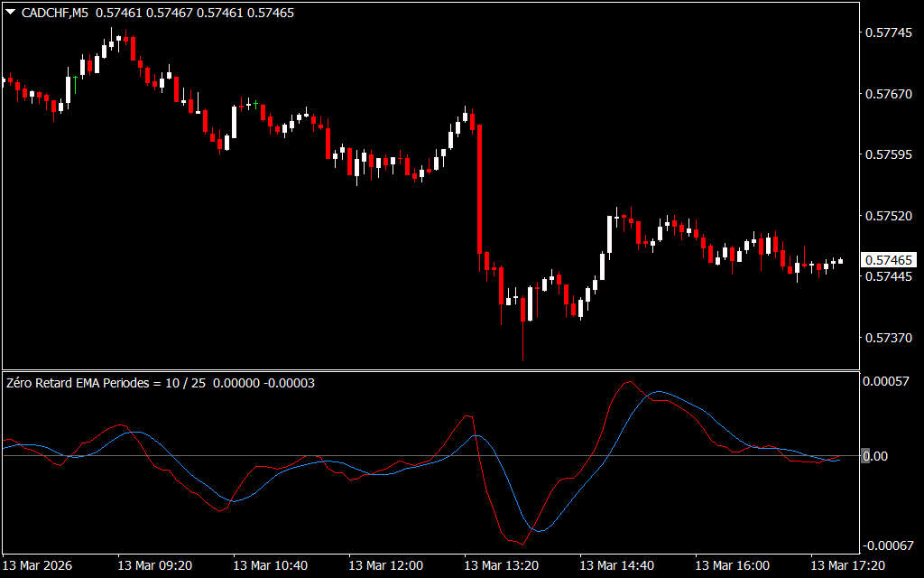Click the 13 Mar 09:20 time label
The height and width of the screenshot is (578, 924).
(155, 565)
